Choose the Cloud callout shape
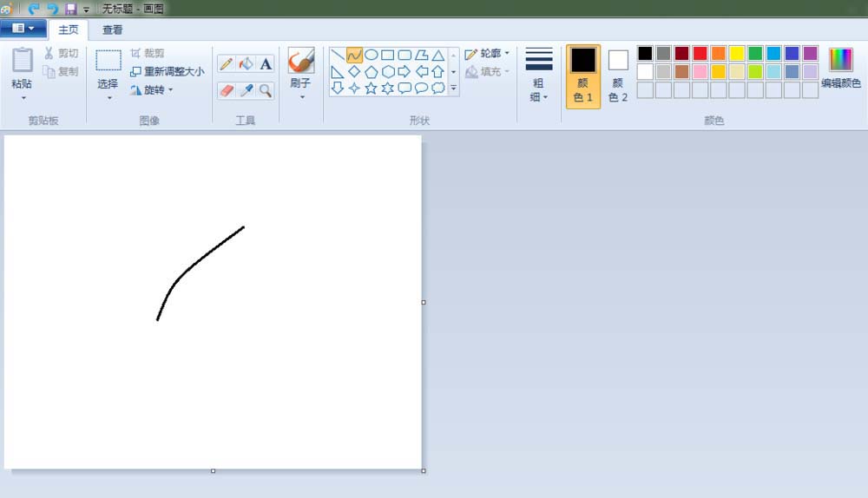The width and height of the screenshot is (868, 498). (x=438, y=88)
